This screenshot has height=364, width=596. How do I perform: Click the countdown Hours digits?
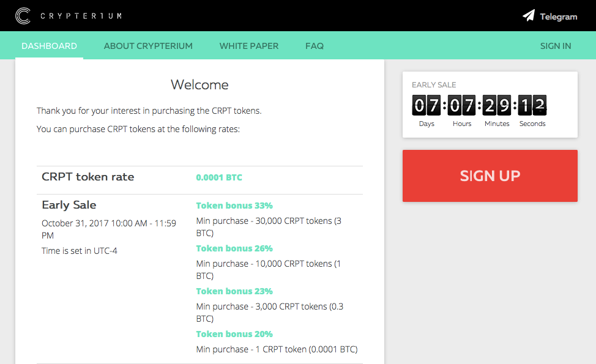pyautogui.click(x=461, y=105)
